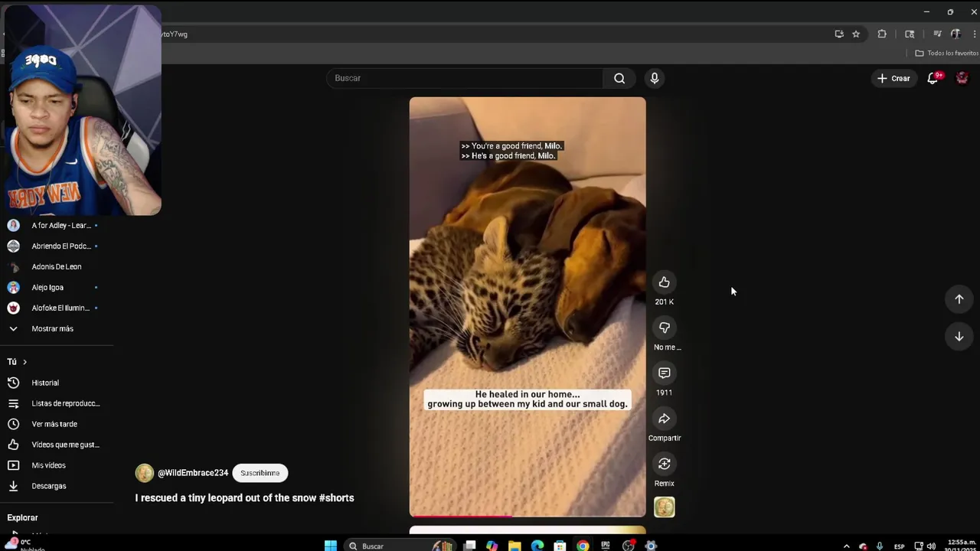The width and height of the screenshot is (980, 551).
Task: Expand Mostrar más subscriptions
Action: [x=52, y=328]
